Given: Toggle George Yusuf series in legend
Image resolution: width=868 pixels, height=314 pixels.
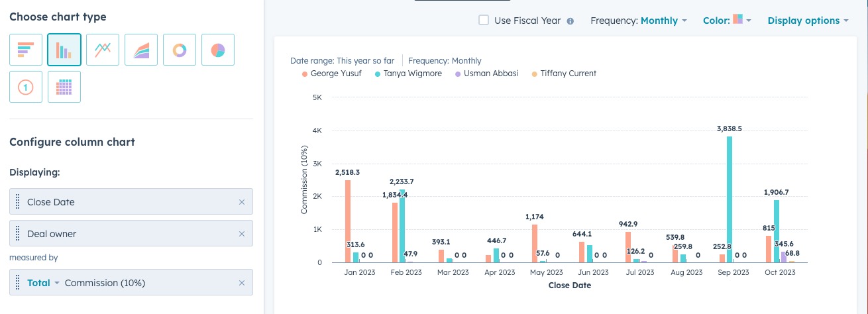Looking at the screenshot, I should [x=334, y=74].
